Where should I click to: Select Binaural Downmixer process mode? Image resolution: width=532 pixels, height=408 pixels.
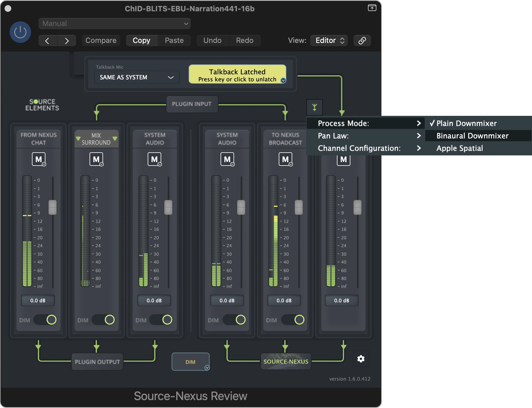(x=478, y=136)
